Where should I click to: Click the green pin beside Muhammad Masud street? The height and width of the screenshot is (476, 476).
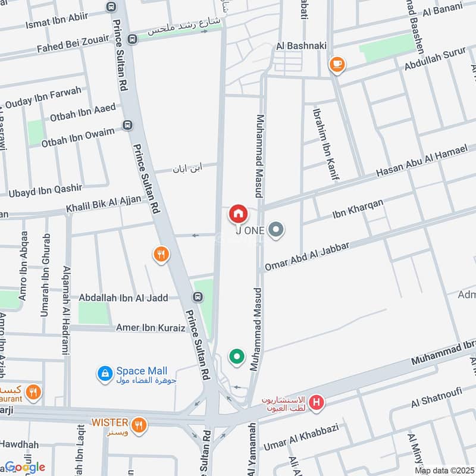[x=237, y=358]
